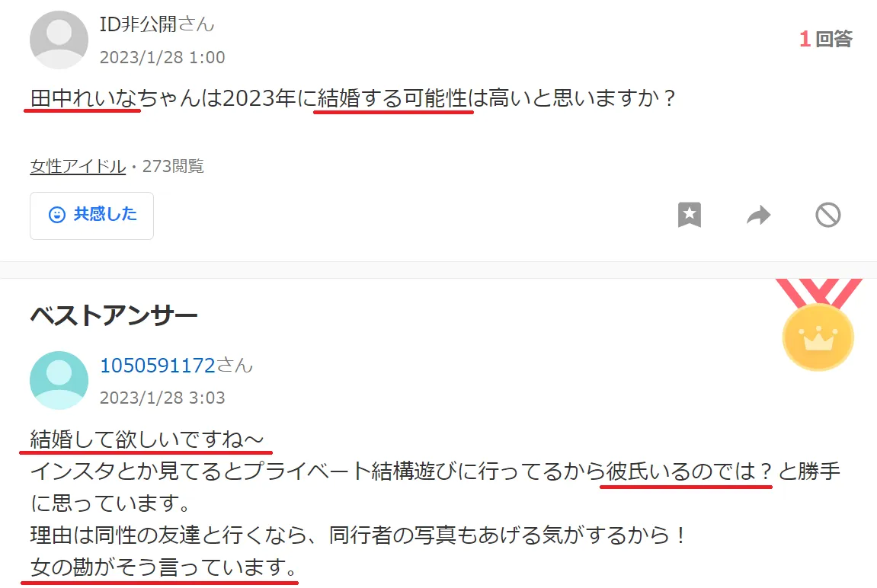Click the question timestamp 2023/1/28 1:00
The height and width of the screenshot is (588, 877).
[x=162, y=57]
